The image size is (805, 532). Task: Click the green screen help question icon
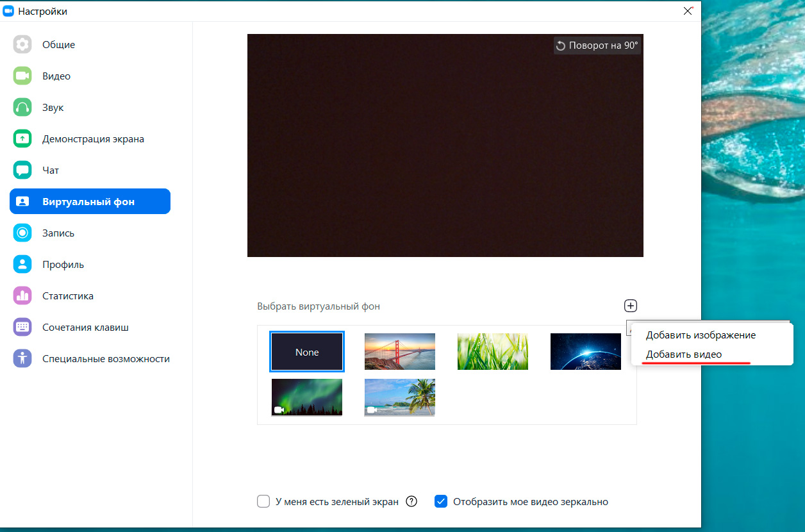tap(411, 502)
